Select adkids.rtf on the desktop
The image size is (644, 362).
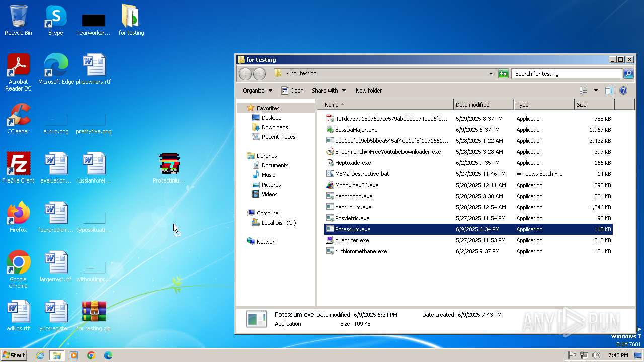coord(18,316)
